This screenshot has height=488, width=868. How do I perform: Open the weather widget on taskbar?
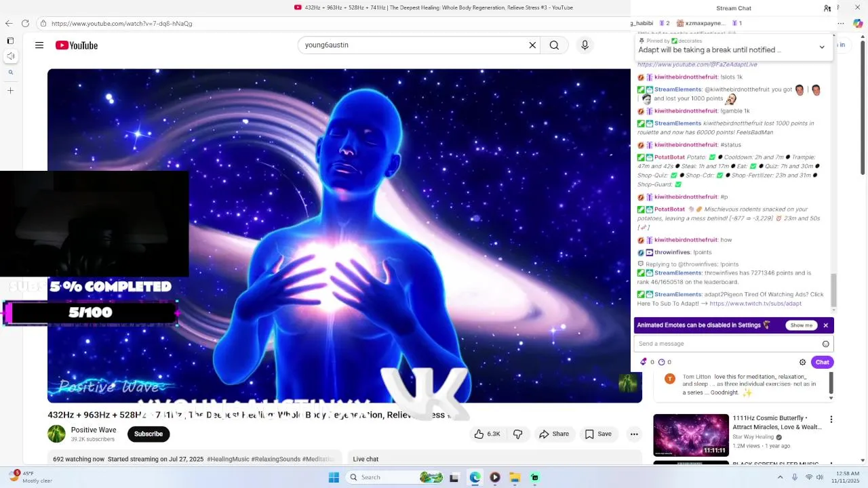pos(31,476)
